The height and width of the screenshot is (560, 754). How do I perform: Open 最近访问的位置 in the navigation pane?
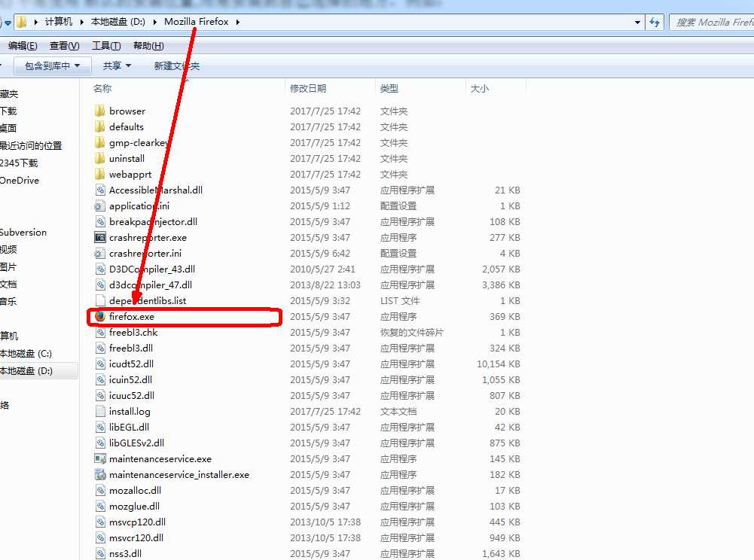click(x=31, y=146)
